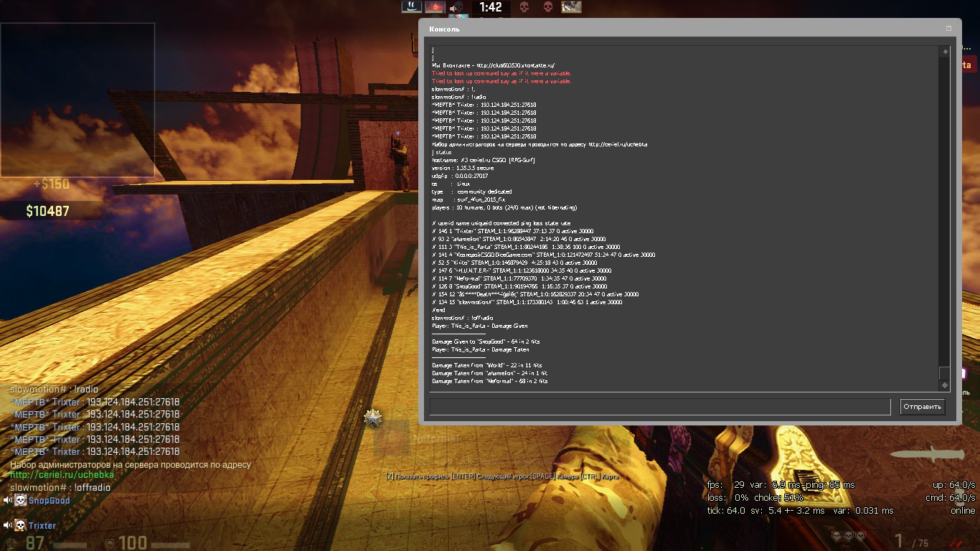The width and height of the screenshot is (980, 551).
Task: Click the +$150 money award text
Action: (x=52, y=184)
